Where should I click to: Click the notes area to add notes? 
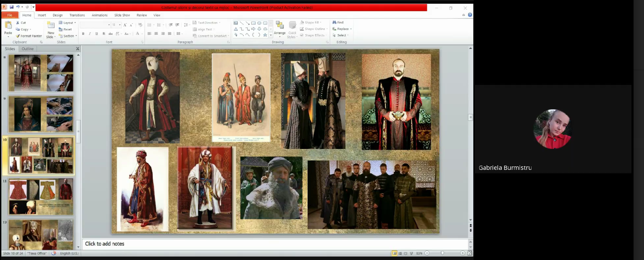coord(275,244)
